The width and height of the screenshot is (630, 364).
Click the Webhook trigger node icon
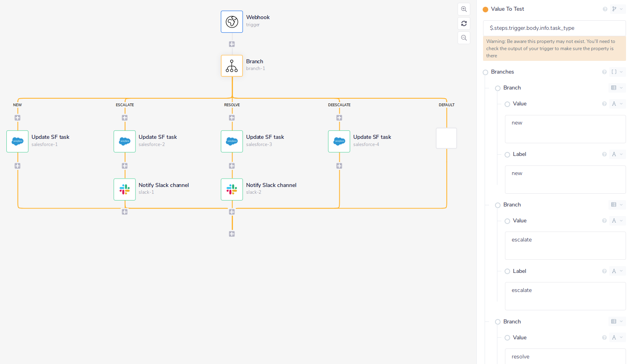232,21
